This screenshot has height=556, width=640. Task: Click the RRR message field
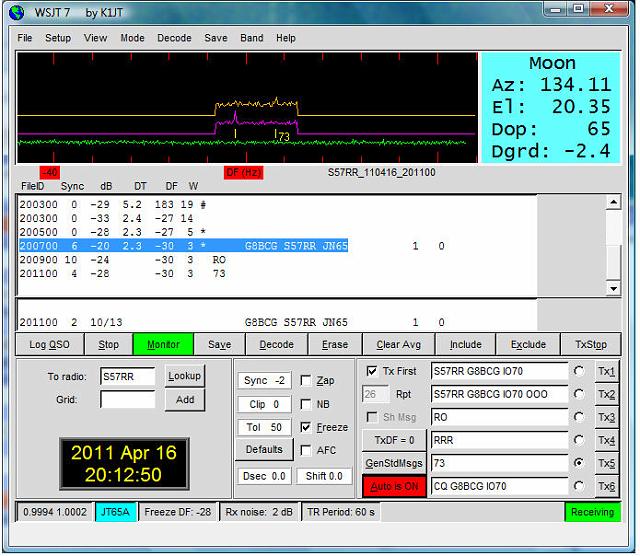499,440
